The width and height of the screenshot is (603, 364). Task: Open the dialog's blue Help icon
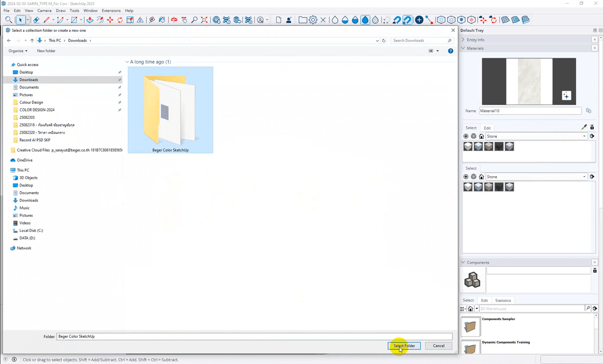pyautogui.click(x=450, y=51)
